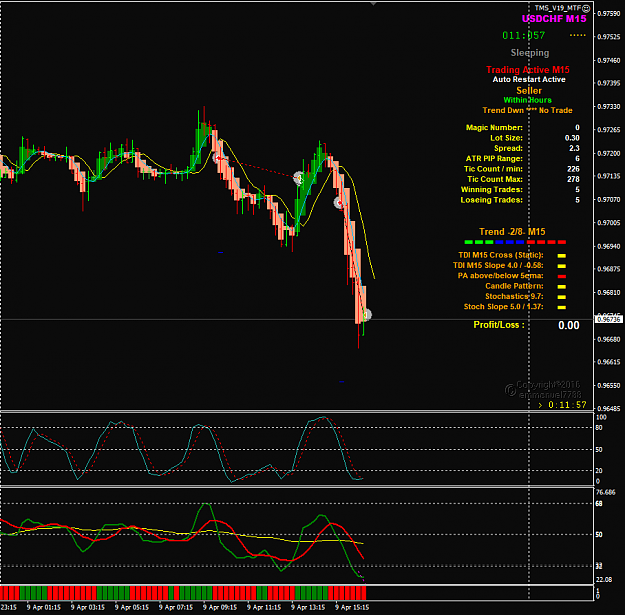Click the Tic Count Max value 278
Screen dimensions: 625x615
[573, 179]
